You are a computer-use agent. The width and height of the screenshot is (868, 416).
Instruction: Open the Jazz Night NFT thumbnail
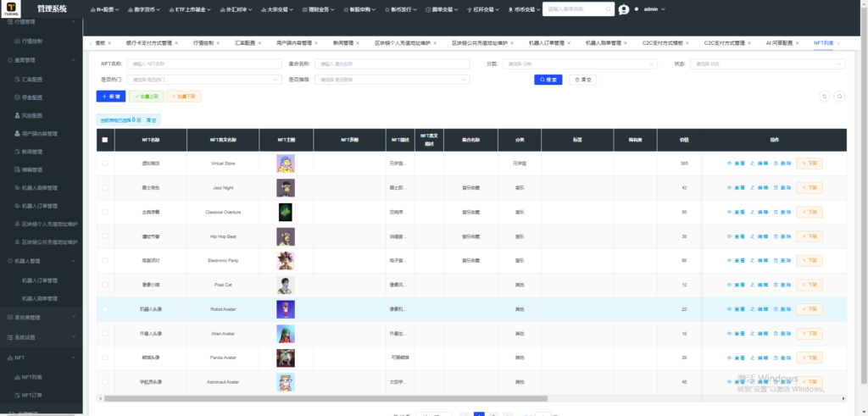click(286, 188)
